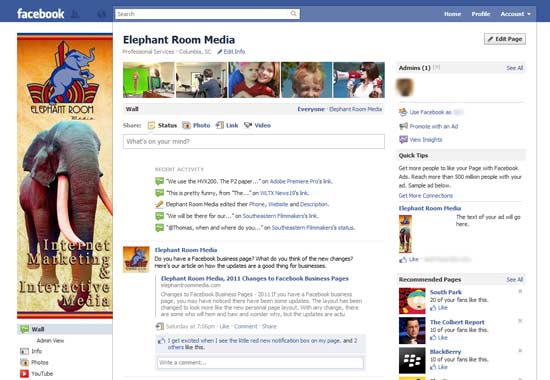The image size is (550, 380).
Task: Click Promote with an Ad megaphone icon
Action: point(403,126)
